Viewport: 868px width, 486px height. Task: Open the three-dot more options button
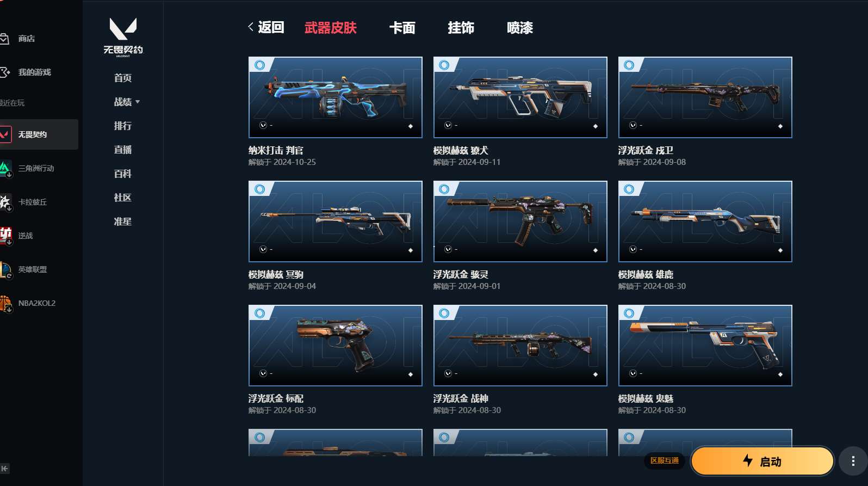853,461
